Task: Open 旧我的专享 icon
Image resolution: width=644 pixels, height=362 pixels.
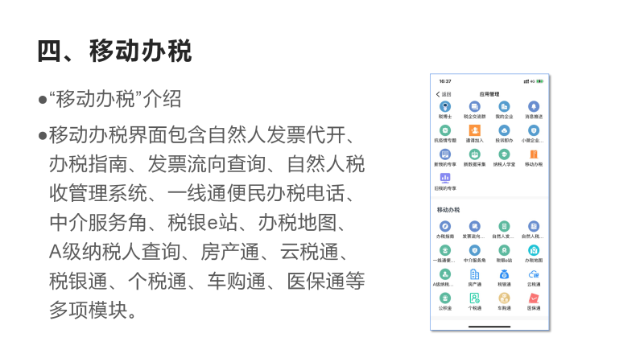Action: (445, 178)
